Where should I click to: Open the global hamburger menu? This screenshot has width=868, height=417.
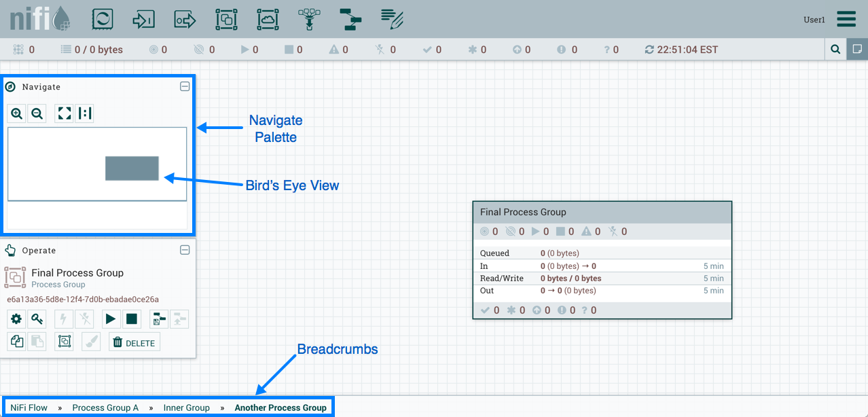(x=846, y=19)
